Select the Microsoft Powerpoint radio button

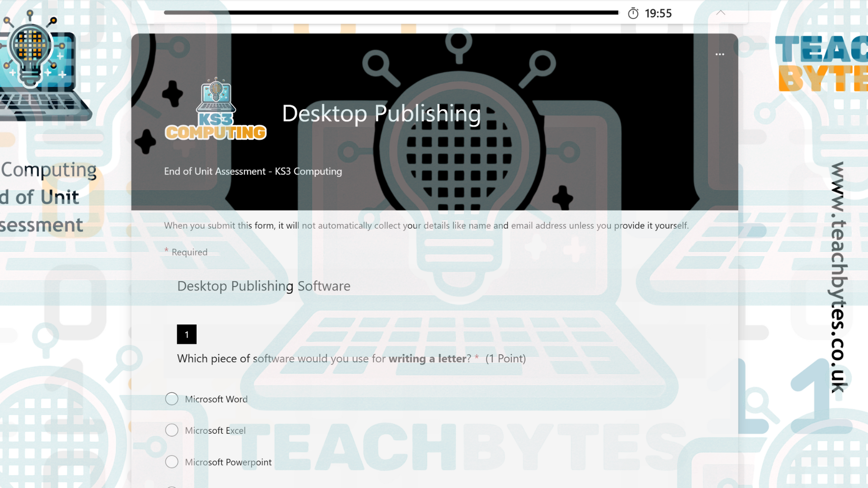(172, 462)
